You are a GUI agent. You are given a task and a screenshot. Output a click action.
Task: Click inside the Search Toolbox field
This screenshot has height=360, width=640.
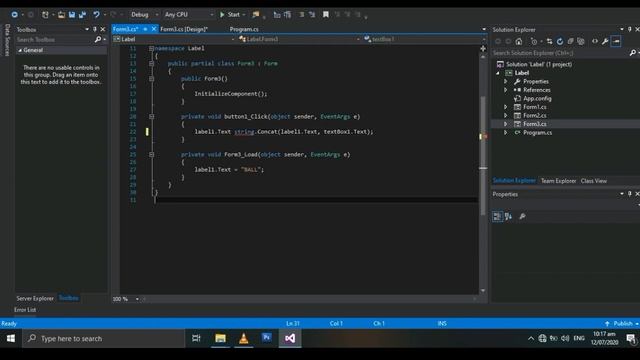pyautogui.click(x=54, y=40)
